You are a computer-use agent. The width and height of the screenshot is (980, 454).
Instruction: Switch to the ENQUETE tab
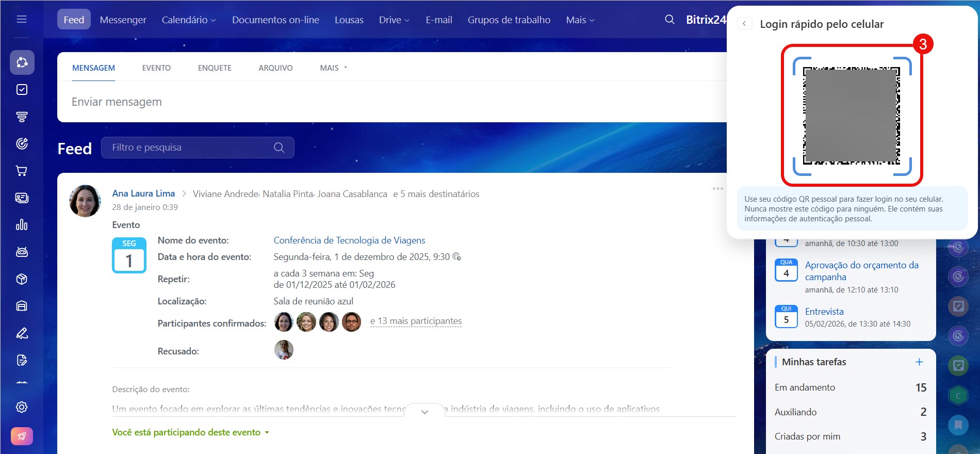pos(215,68)
